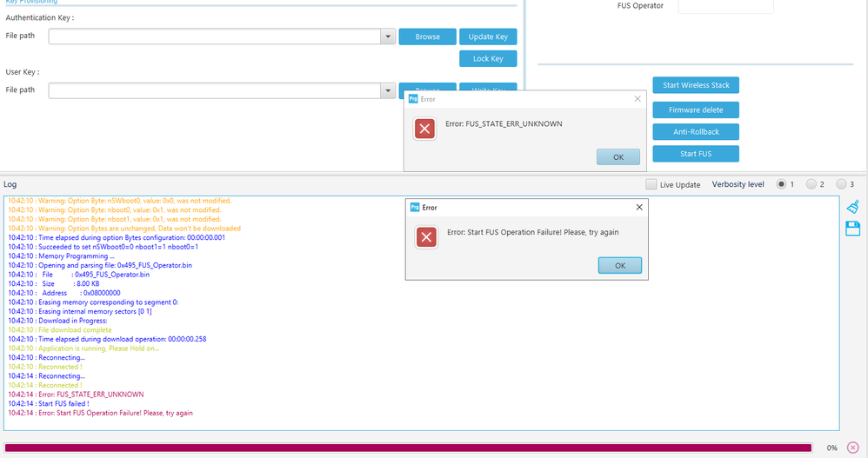Viewport: 868px width, 458px height.
Task: Click Start Wireless Stack button
Action: 696,85
